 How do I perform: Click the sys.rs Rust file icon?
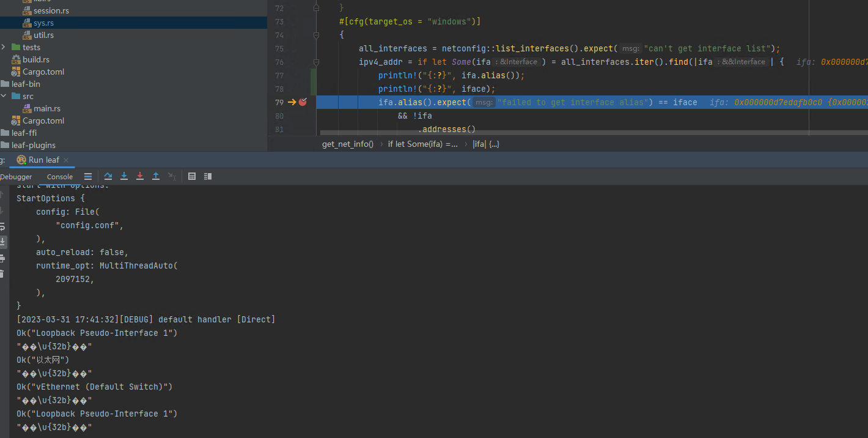click(27, 23)
